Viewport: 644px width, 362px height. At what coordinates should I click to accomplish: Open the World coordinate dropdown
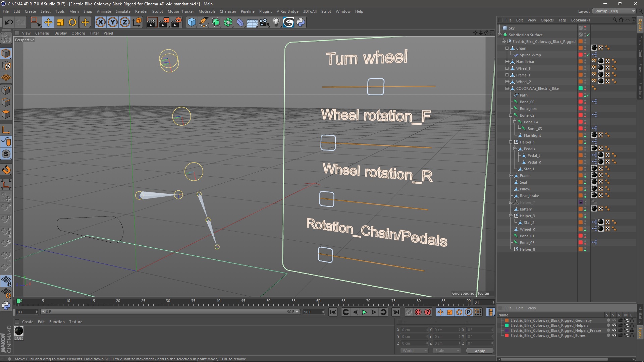(414, 351)
